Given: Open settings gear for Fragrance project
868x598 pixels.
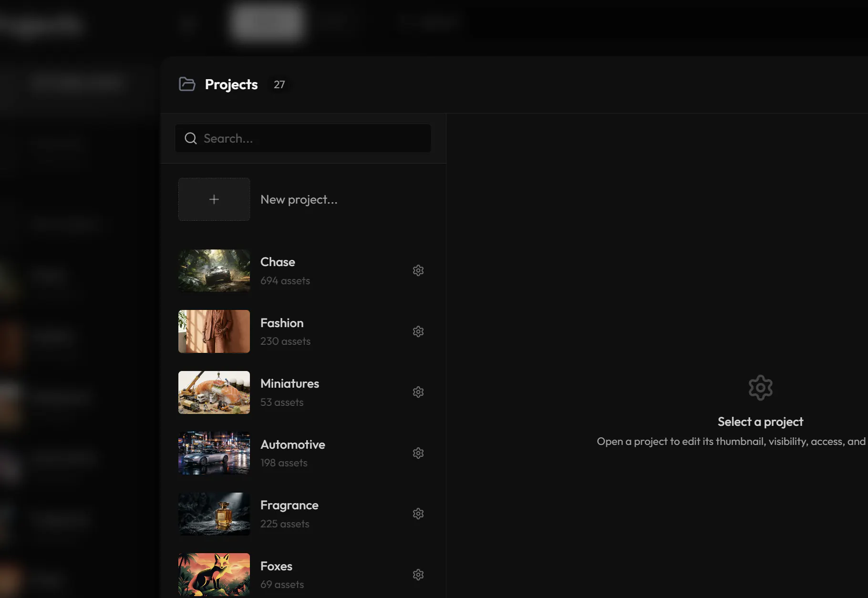Looking at the screenshot, I should 418,514.
